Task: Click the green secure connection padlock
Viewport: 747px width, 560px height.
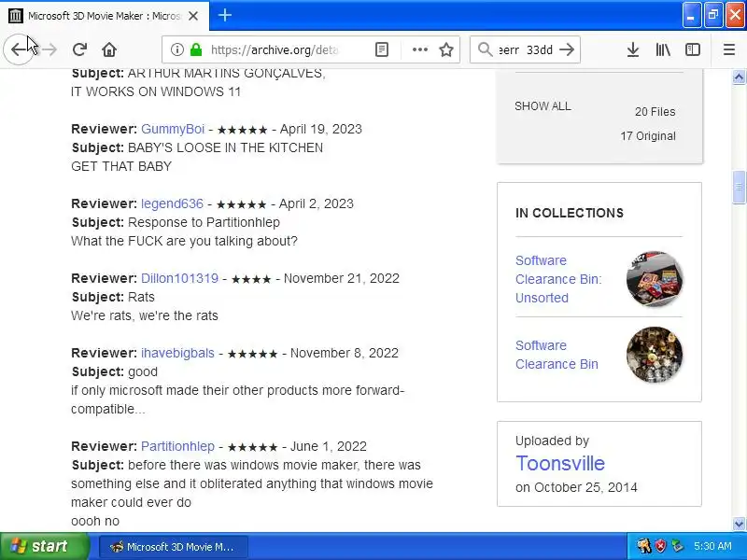Action: tap(196, 49)
